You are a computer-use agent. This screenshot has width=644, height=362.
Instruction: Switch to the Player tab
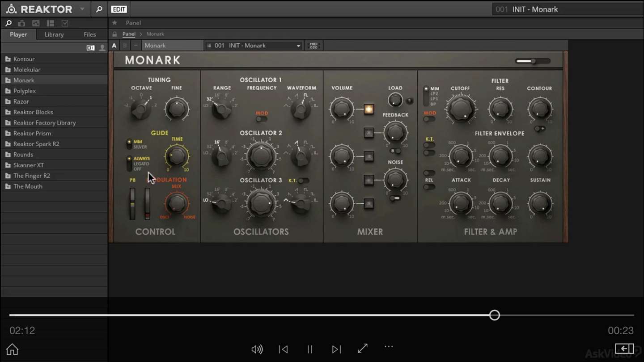(x=18, y=34)
